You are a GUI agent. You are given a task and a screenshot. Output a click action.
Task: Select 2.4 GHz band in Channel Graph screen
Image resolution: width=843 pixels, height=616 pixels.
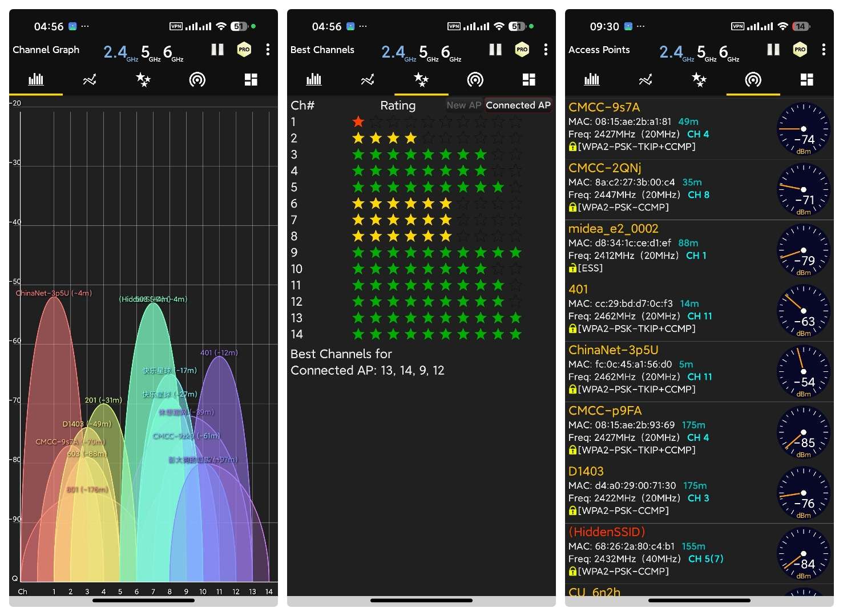[120, 52]
